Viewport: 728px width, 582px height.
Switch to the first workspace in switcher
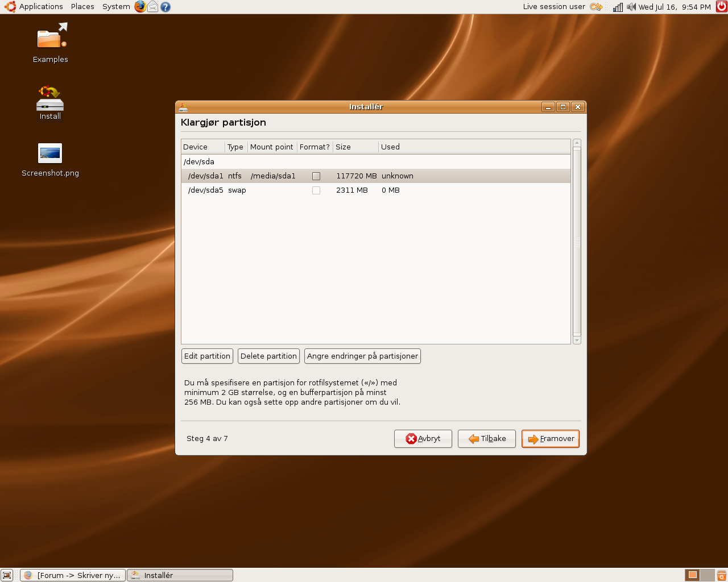pyautogui.click(x=692, y=575)
